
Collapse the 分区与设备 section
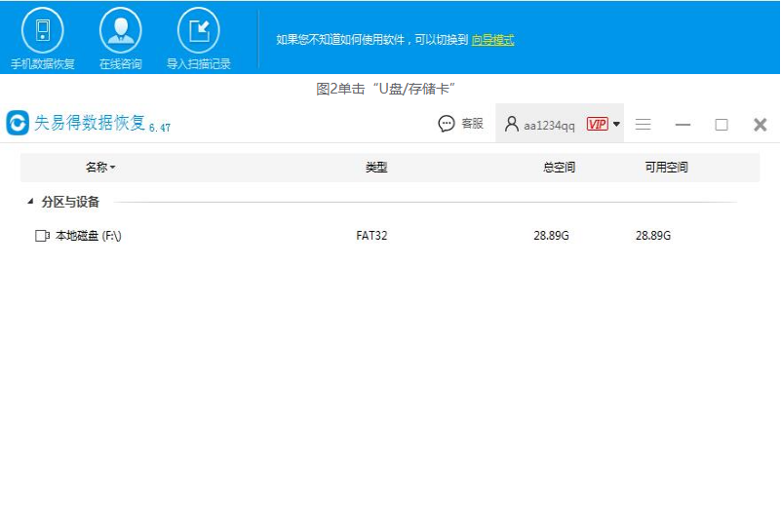pyautogui.click(x=28, y=203)
